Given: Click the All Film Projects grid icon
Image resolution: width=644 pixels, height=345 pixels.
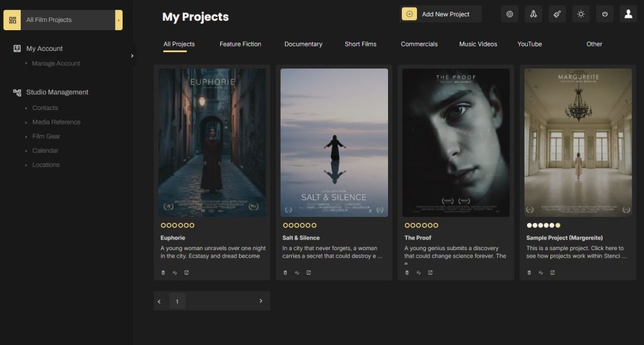Looking at the screenshot, I should click(x=13, y=20).
